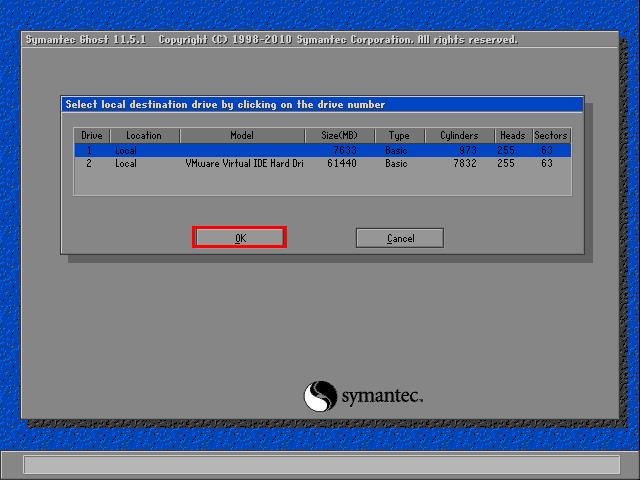Click the Sectors column header
The image size is (640, 480).
point(551,136)
